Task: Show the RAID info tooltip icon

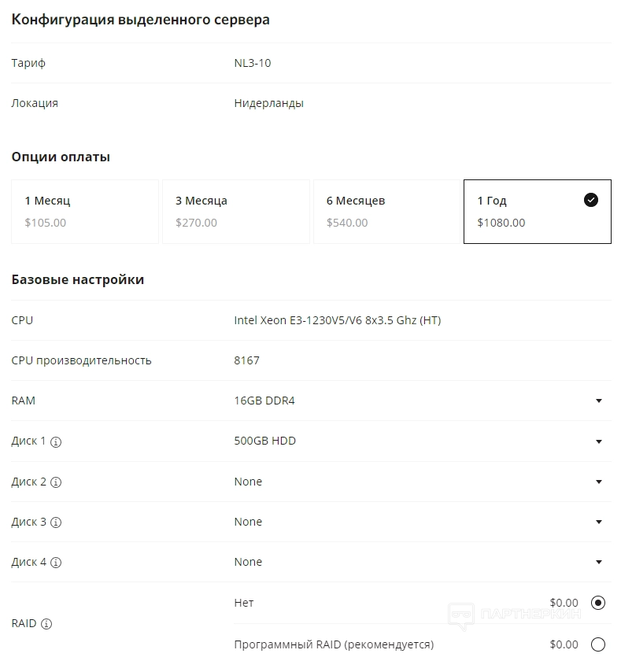Action: pyautogui.click(x=46, y=624)
